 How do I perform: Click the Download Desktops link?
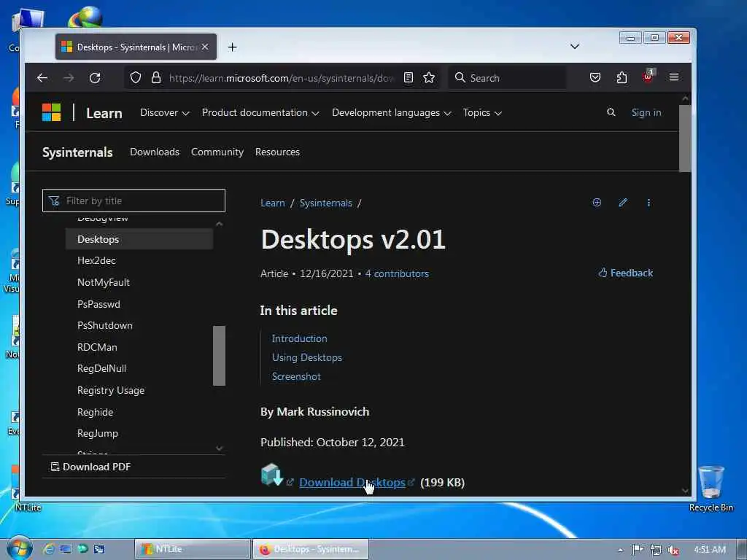[x=352, y=483]
